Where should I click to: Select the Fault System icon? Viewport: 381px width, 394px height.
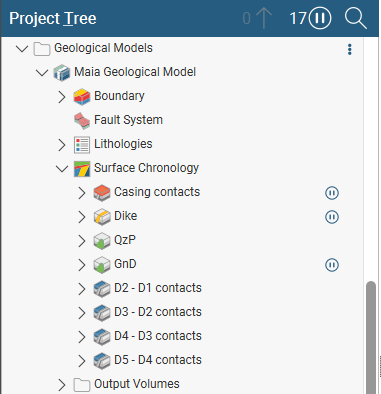(82, 120)
